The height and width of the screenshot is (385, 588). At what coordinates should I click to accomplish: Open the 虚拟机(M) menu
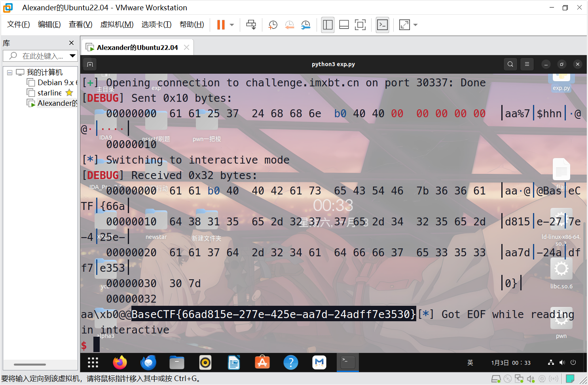click(x=117, y=24)
